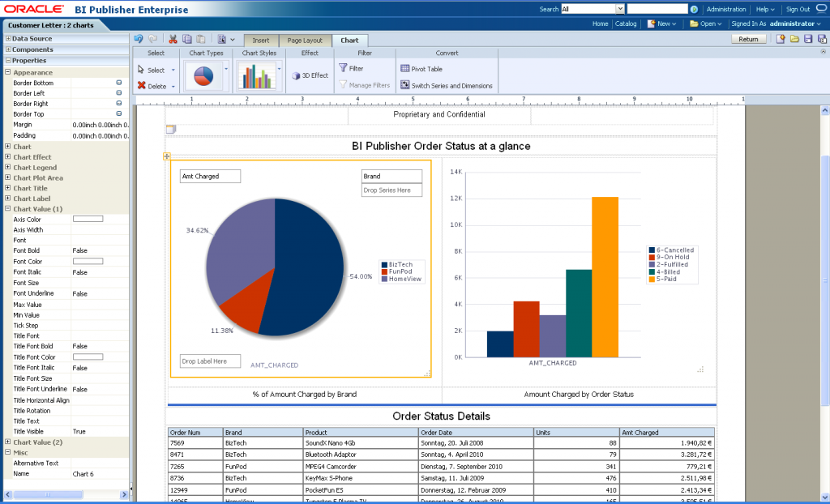Screen dimensions: 830x504
Task: Switch to the Page Layout tab
Action: (x=304, y=40)
